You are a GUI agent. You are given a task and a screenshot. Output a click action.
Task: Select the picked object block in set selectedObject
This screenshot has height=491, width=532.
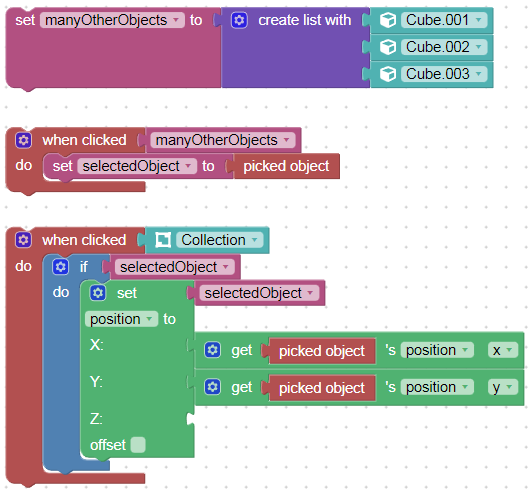click(286, 166)
